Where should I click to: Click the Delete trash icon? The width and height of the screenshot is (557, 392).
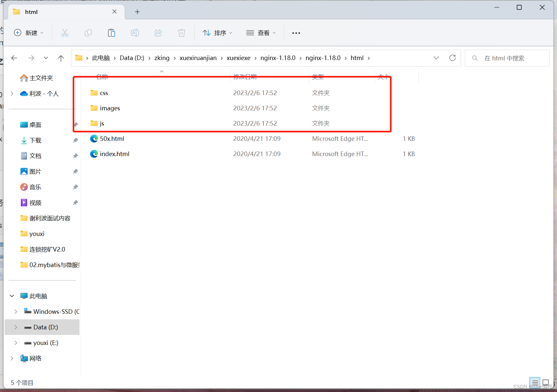pos(182,33)
